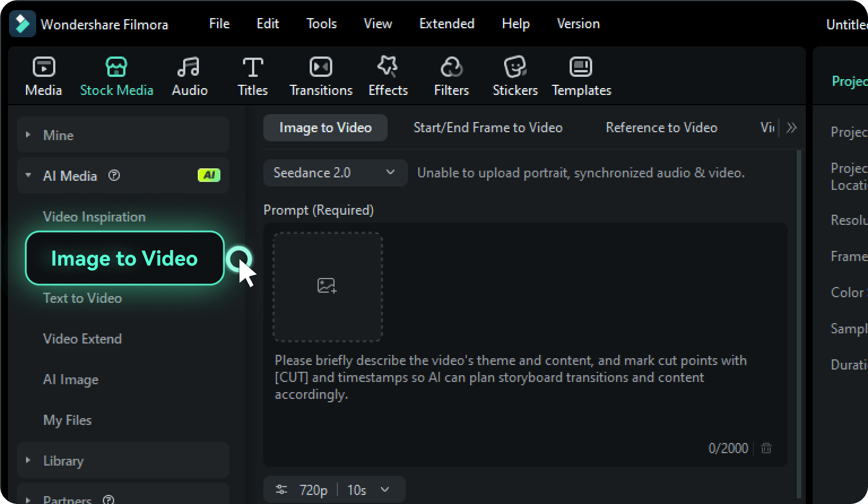Viewport: 868px width, 504px height.
Task: Open the Stickers panel
Action: pos(514,75)
